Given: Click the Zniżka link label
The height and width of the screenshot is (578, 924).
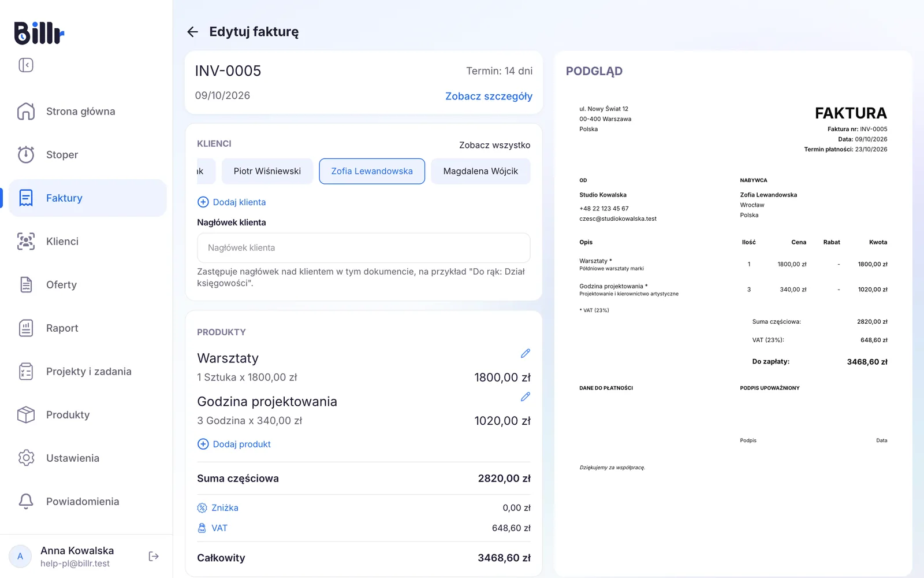Looking at the screenshot, I should tap(225, 507).
